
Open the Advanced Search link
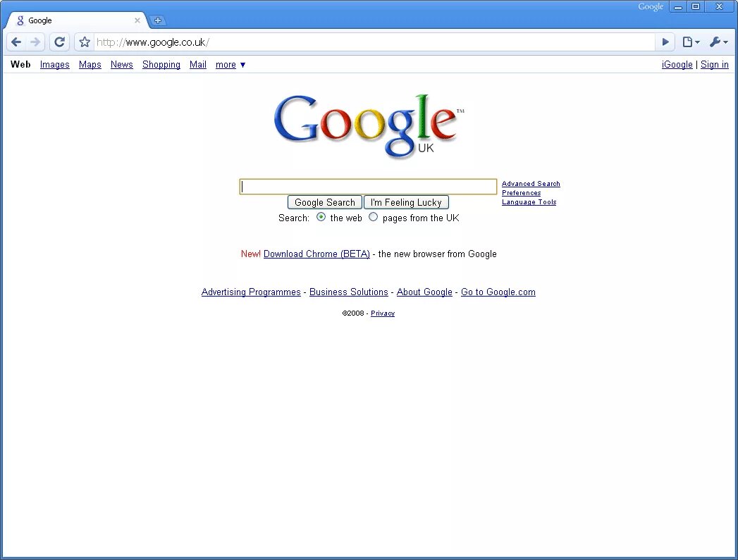[531, 184]
